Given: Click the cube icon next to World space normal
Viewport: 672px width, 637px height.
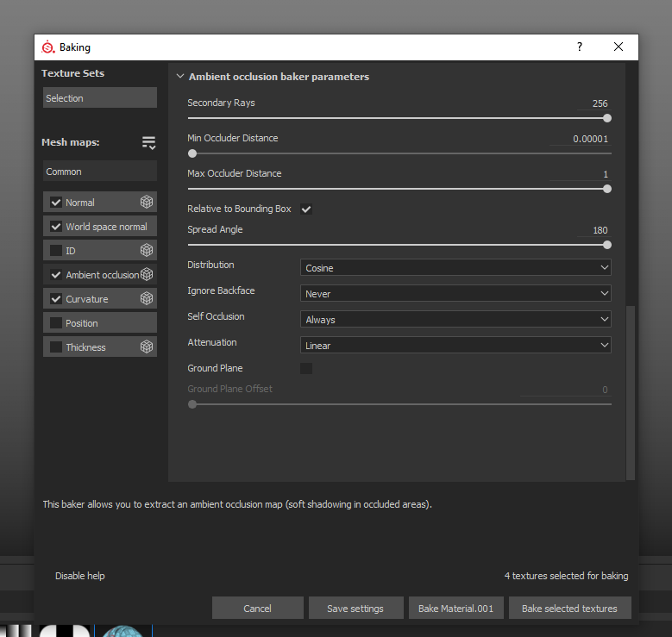Looking at the screenshot, I should pos(147,227).
